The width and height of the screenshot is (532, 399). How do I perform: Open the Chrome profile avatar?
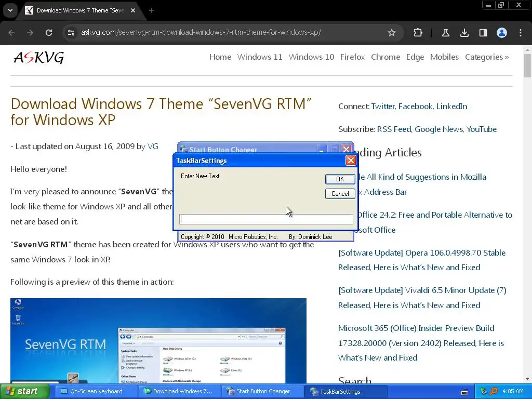tap(502, 33)
